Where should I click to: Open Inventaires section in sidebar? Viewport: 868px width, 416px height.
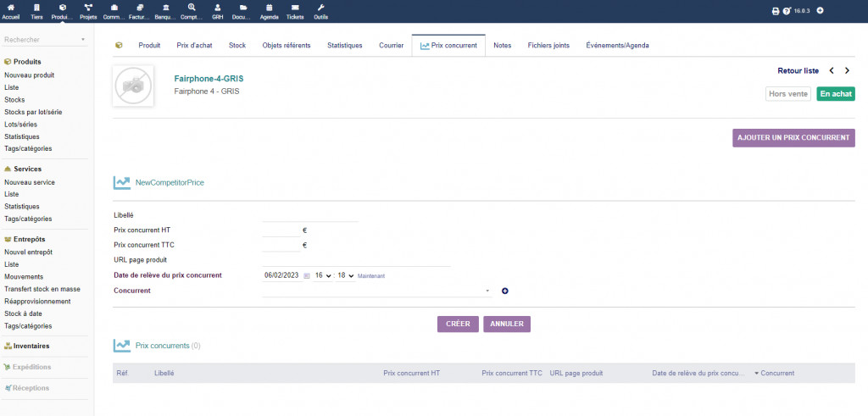coord(31,346)
